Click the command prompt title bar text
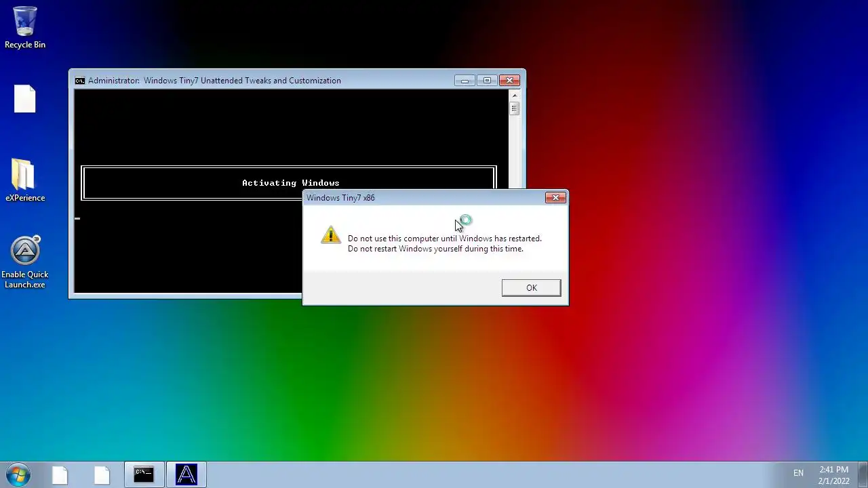The height and width of the screenshot is (488, 868). [214, 81]
